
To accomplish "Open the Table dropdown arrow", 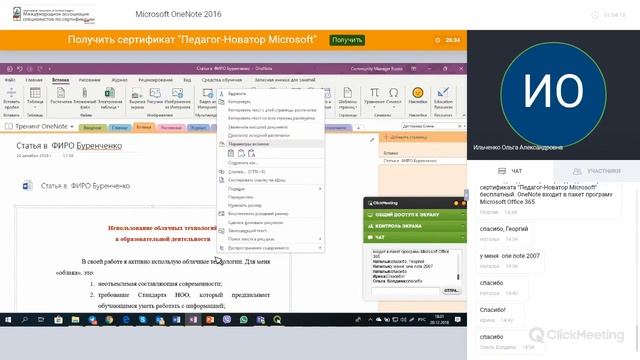I will point(35,108).
